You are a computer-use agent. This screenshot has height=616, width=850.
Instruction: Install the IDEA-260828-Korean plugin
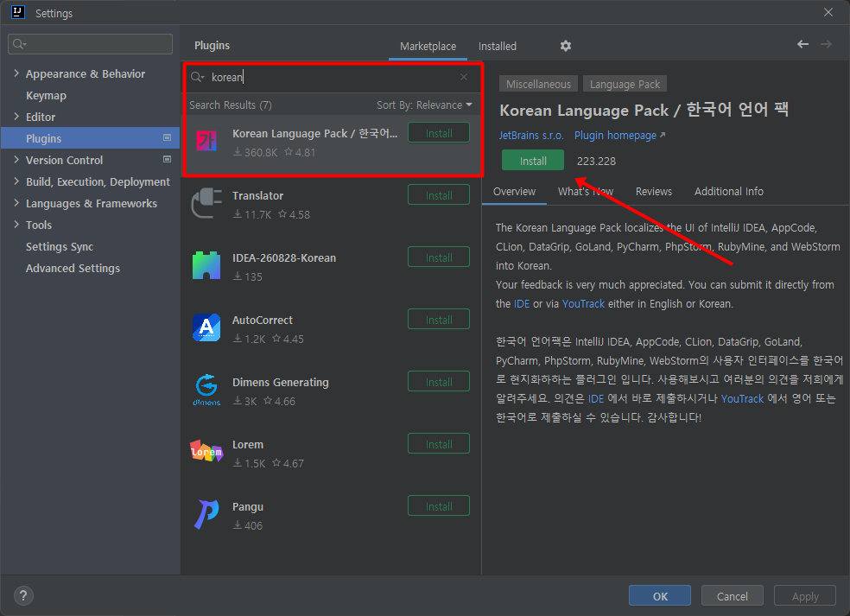(x=439, y=257)
